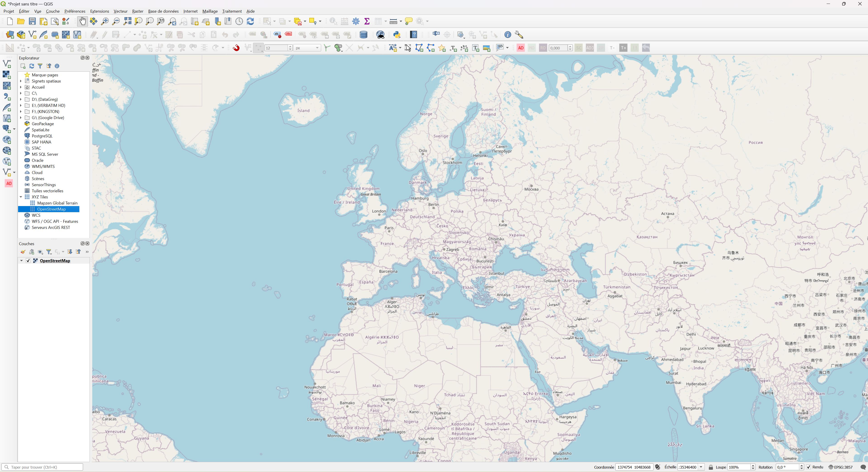Show statistical summary sigma icon

[x=367, y=21]
